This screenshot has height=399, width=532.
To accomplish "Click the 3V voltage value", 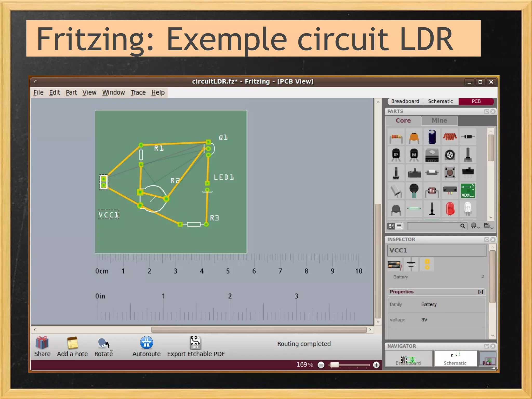I will click(424, 320).
